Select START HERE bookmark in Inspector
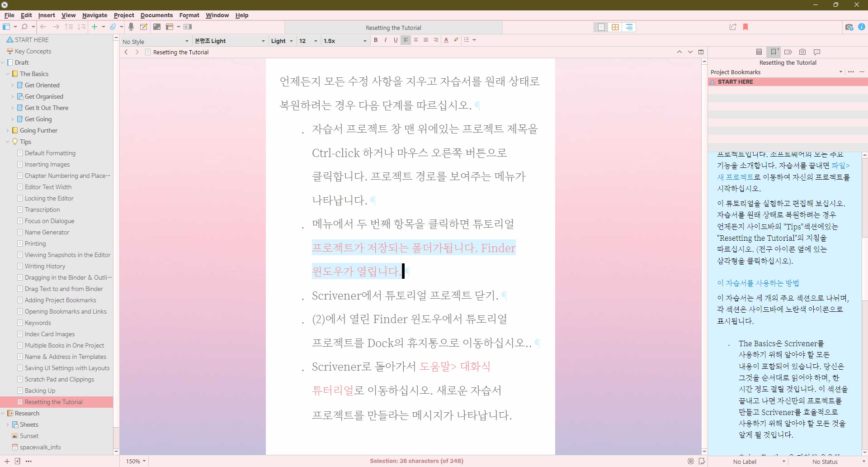 point(788,82)
